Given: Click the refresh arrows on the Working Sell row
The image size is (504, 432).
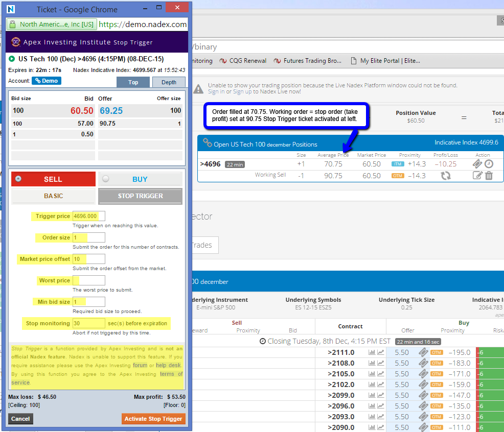Looking at the screenshot, I should coord(446,176).
